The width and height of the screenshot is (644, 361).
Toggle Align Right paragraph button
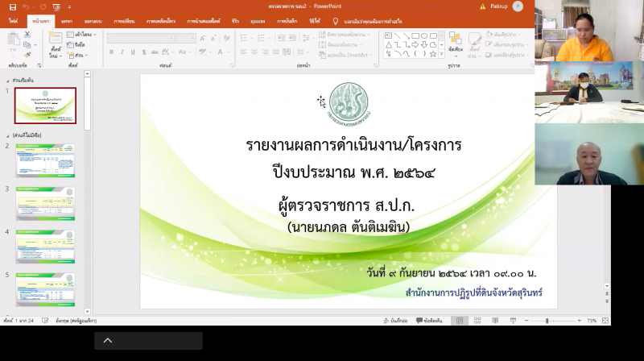click(x=265, y=52)
